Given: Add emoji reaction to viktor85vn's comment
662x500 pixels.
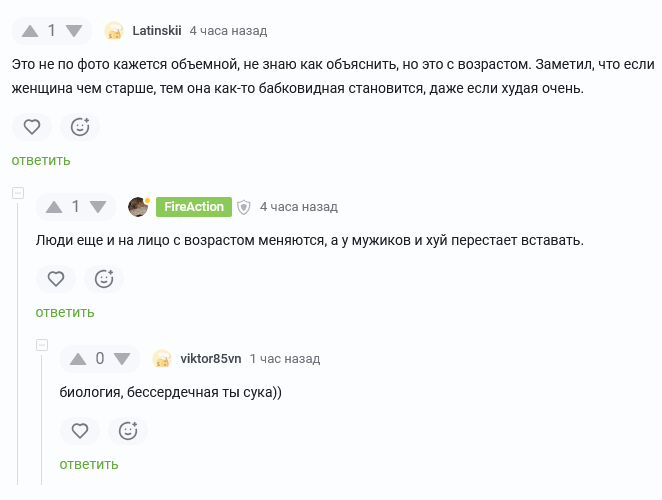Looking at the screenshot, I should pos(128,431).
